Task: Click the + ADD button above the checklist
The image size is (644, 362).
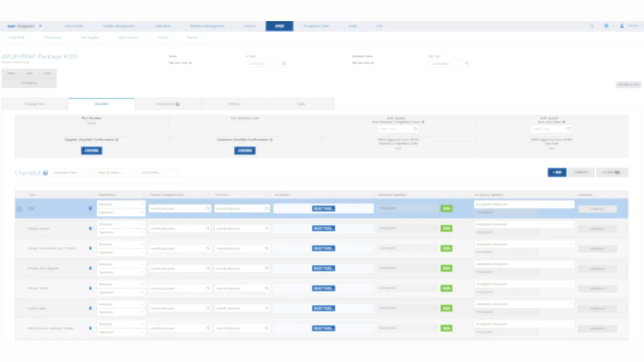Action: pyautogui.click(x=557, y=172)
